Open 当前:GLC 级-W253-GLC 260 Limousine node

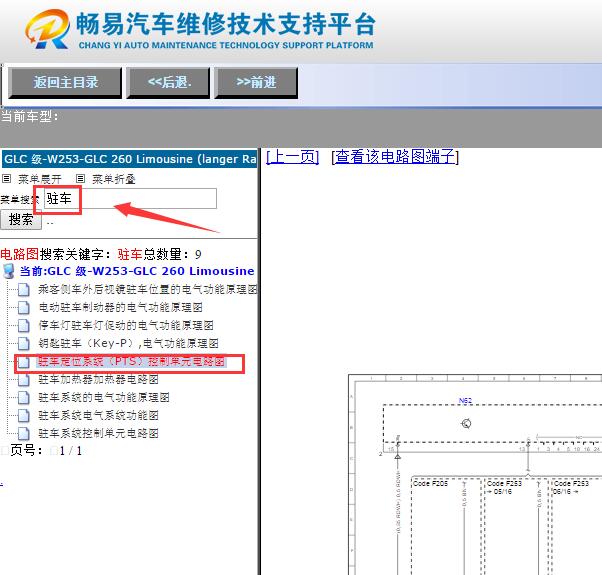pyautogui.click(x=137, y=271)
